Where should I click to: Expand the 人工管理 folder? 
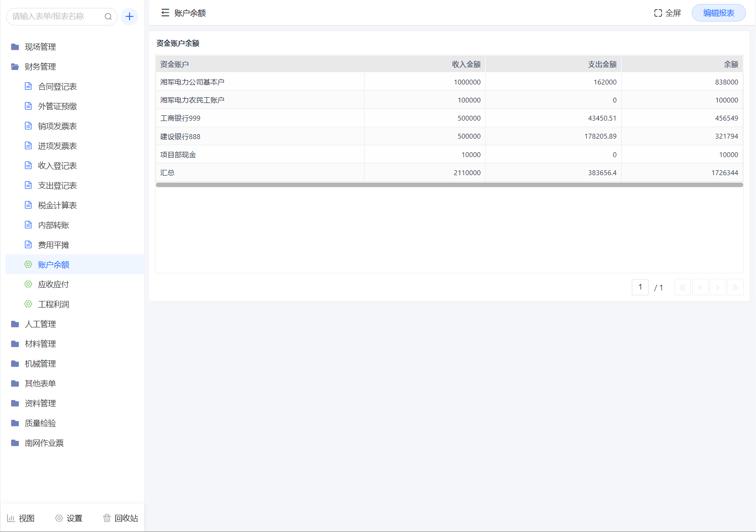pos(40,324)
